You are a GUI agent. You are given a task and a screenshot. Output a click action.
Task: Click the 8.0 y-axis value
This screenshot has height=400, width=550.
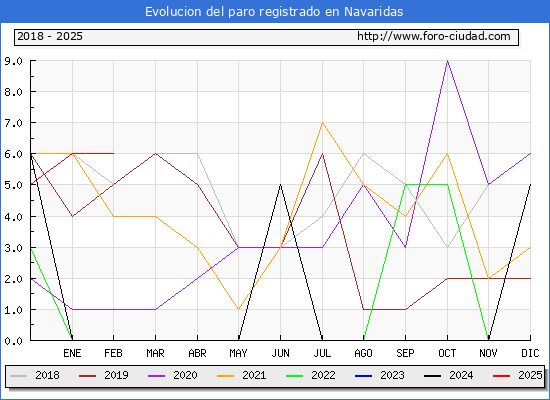(x=13, y=92)
